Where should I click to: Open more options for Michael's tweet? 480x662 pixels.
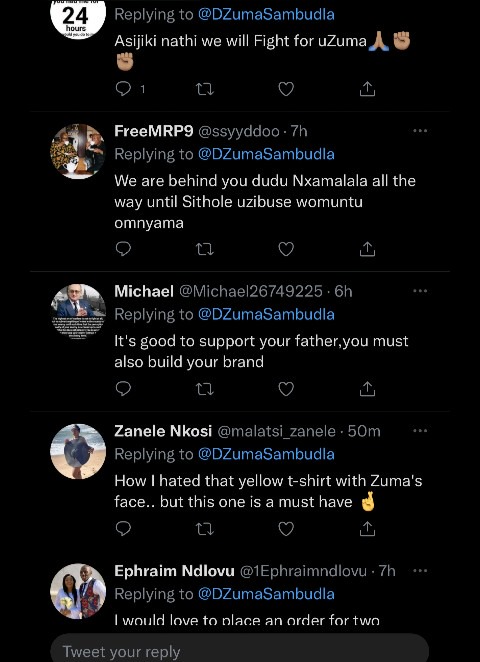click(420, 291)
